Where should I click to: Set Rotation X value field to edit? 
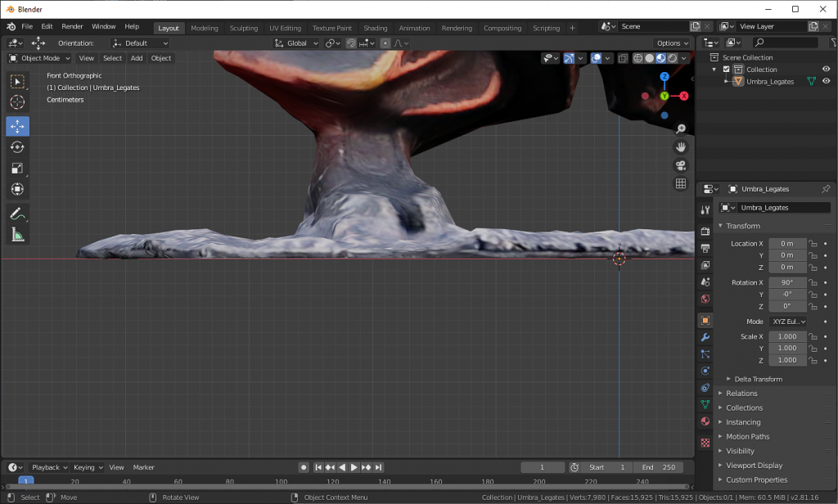click(x=787, y=281)
